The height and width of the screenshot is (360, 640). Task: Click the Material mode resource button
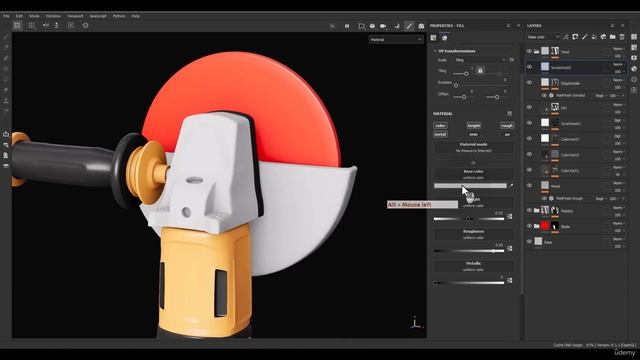[x=473, y=147]
